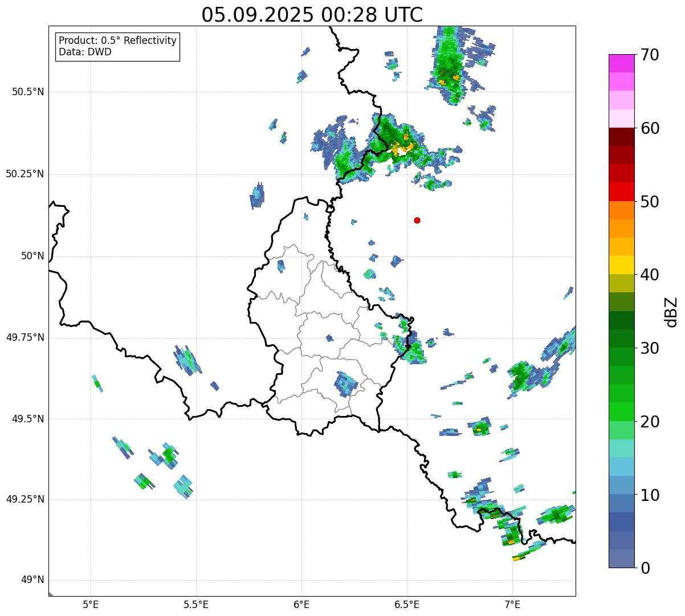Viewport: 685px width, 616px height.
Task: Click the plot title 05.09.2025 00:28 UTC
Action: 312,15
